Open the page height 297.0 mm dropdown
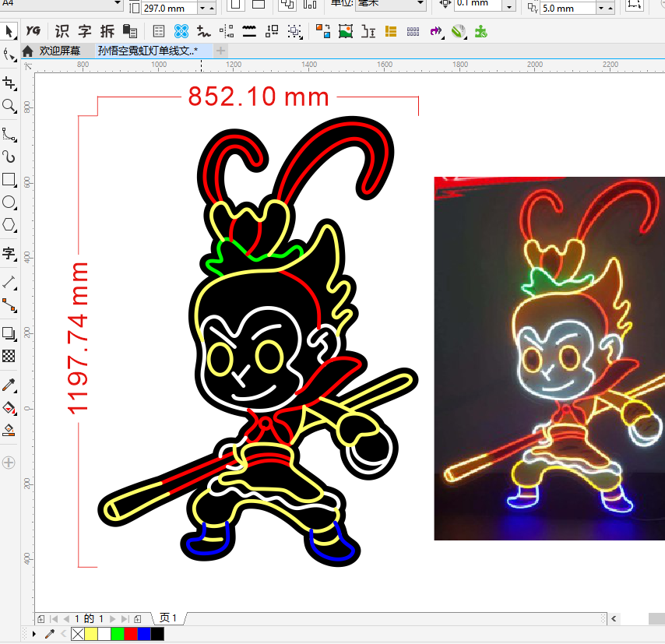The height and width of the screenshot is (644, 665). [x=202, y=8]
